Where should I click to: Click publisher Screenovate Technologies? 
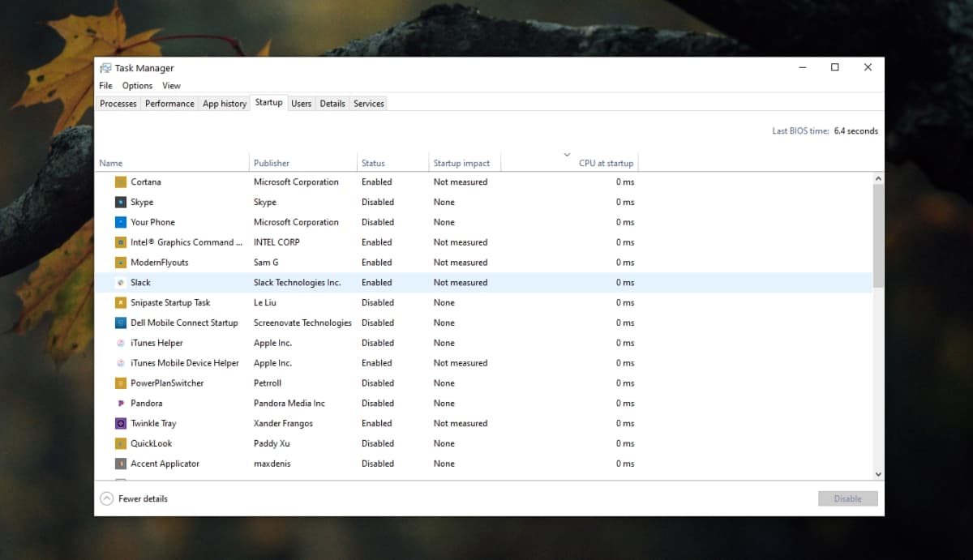[x=302, y=323]
